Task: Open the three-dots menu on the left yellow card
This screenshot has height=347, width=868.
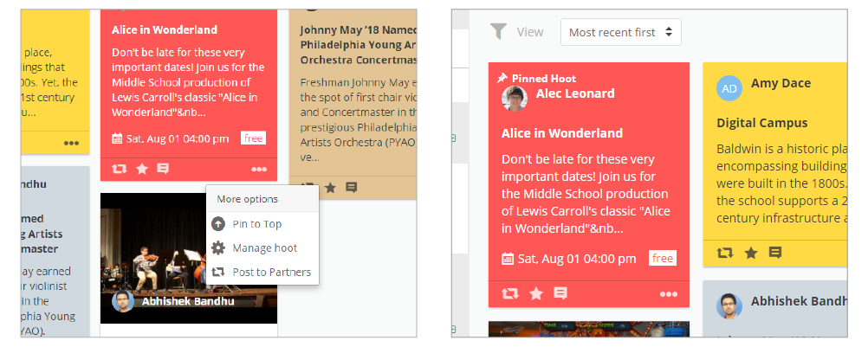Action: (71, 143)
